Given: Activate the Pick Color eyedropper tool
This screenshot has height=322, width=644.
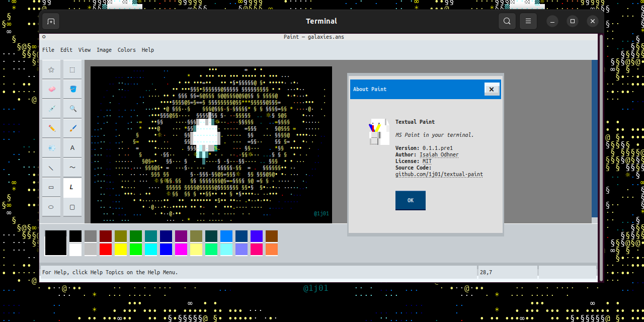Looking at the screenshot, I should click(x=51, y=109).
